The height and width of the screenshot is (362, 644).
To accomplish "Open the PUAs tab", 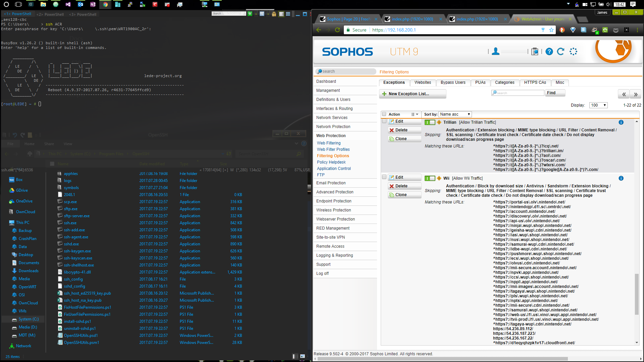I will click(x=480, y=82).
